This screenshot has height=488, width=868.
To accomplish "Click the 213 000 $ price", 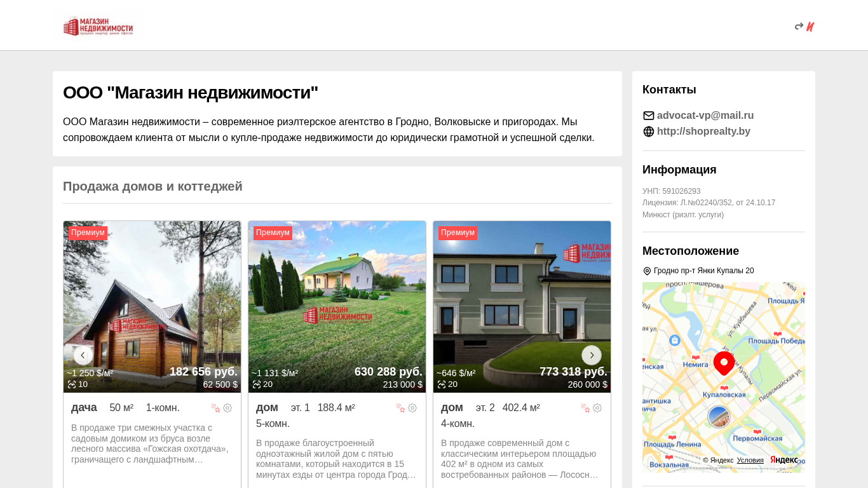I will tap(402, 384).
